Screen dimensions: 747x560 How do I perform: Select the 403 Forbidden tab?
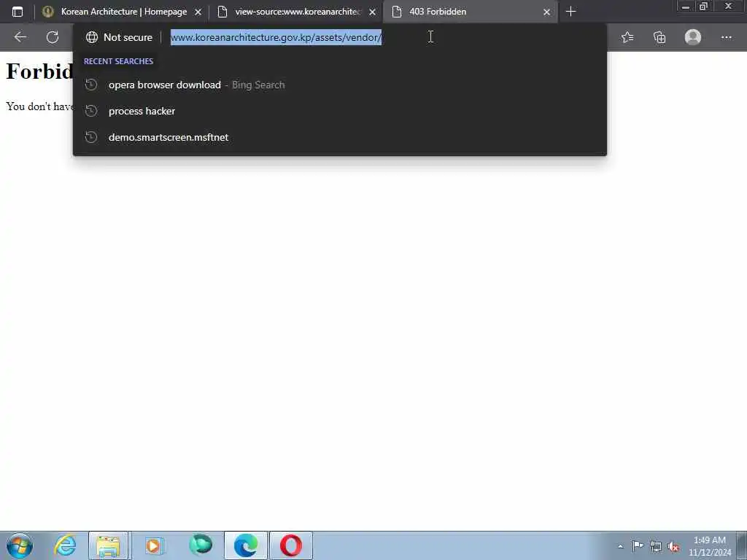[x=471, y=12]
